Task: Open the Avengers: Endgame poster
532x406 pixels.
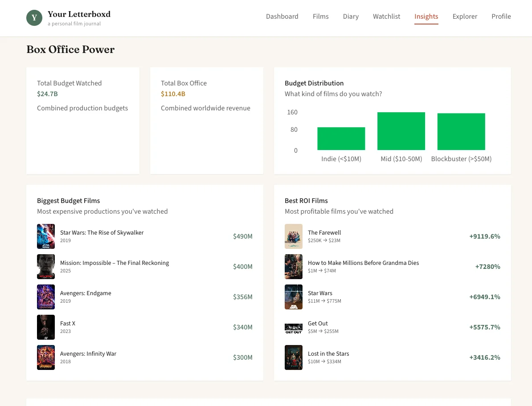Action: click(x=46, y=297)
